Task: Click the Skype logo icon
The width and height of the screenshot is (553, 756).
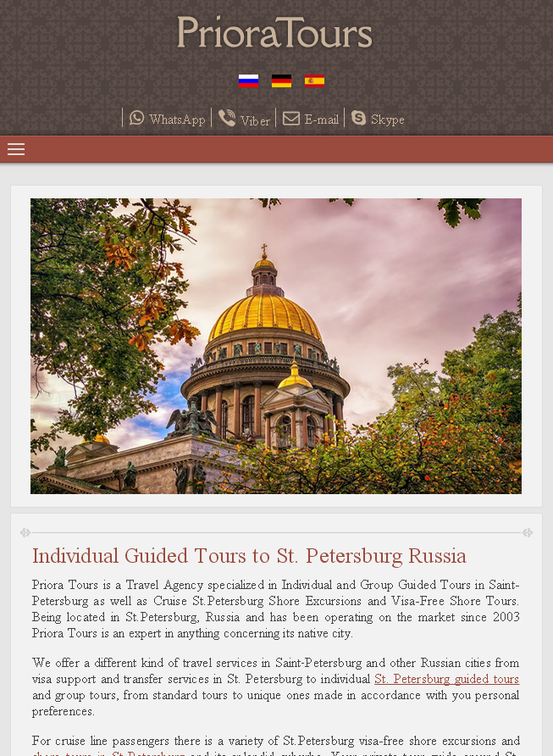Action: 358,117
